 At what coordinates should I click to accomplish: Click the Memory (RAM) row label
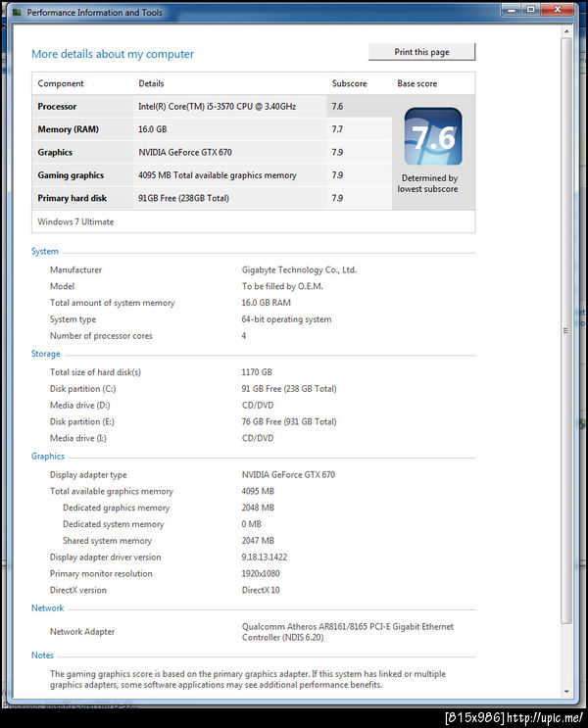(x=69, y=129)
